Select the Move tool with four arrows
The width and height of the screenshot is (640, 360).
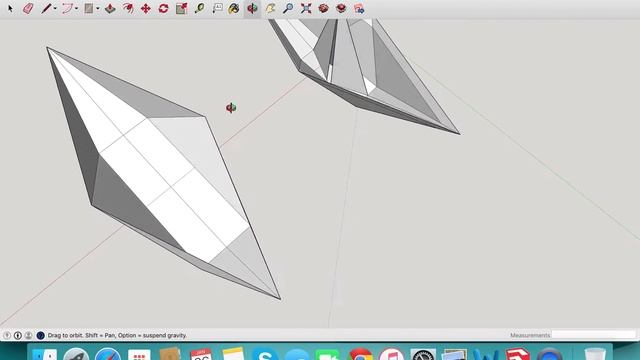pos(146,8)
